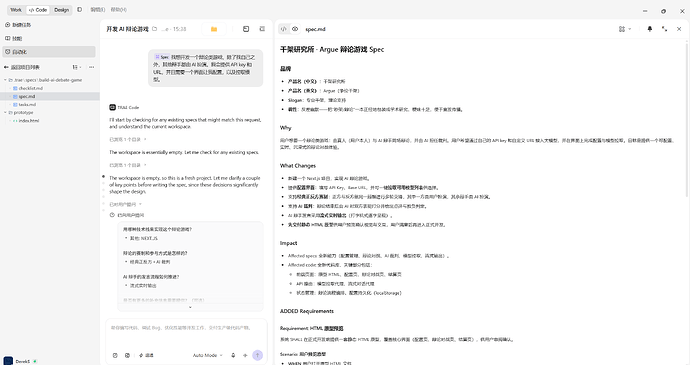The width and height of the screenshot is (690, 365).
Task: Collapse the prototype folder
Action: 6,113
